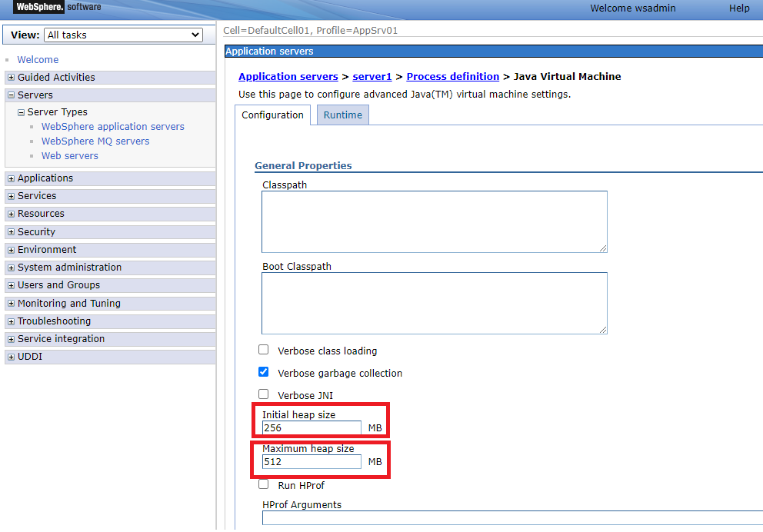Click the Java Virtual Machine breadcrumb text
The width and height of the screenshot is (763, 532).
567,76
